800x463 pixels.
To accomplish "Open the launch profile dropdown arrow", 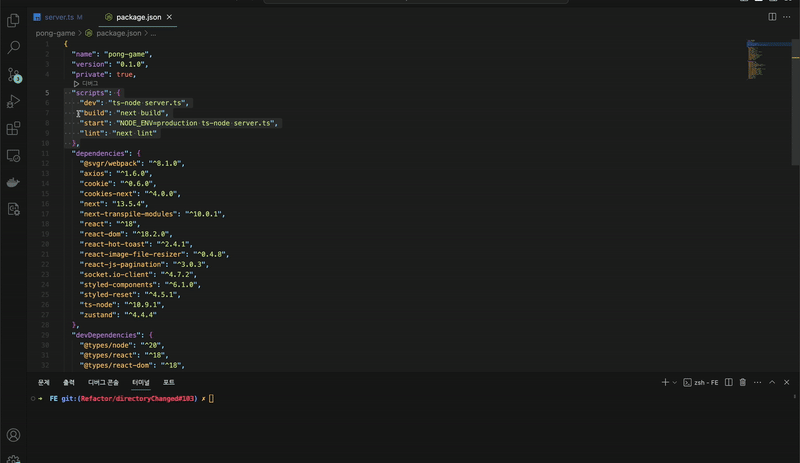I will click(x=674, y=382).
